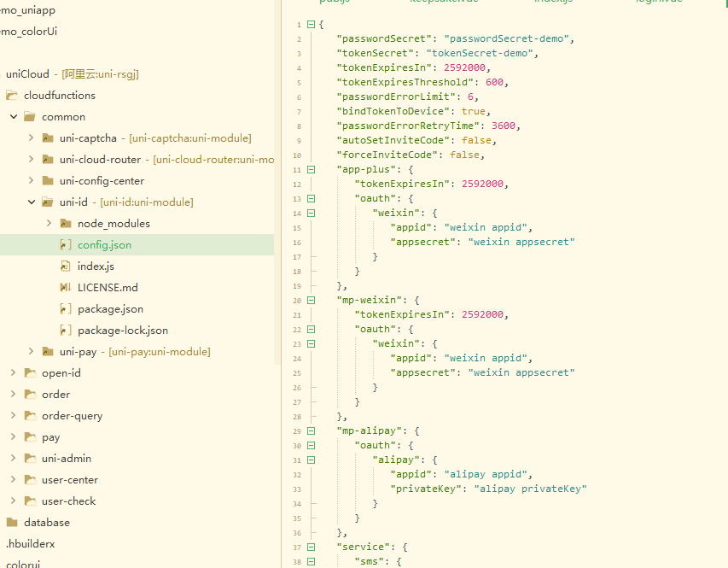Click the package.json file icon
This screenshot has width=728, height=568.
tap(66, 309)
